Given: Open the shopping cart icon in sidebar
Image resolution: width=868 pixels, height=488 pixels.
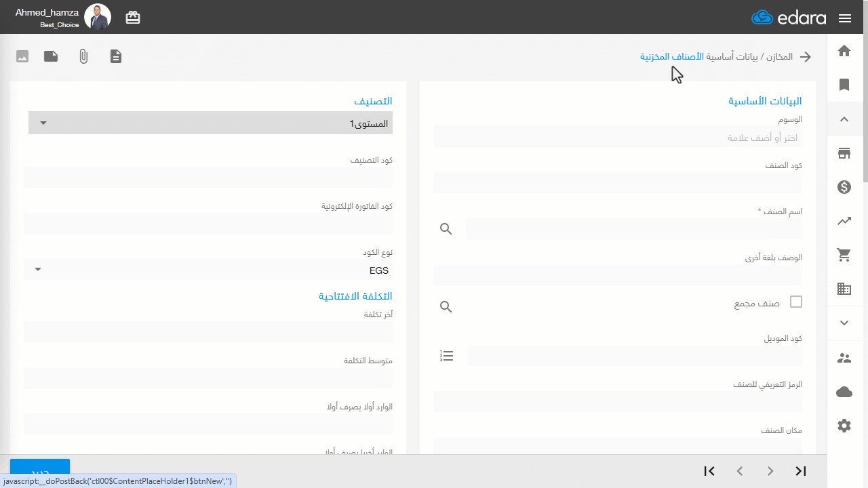Looking at the screenshot, I should 844,255.
